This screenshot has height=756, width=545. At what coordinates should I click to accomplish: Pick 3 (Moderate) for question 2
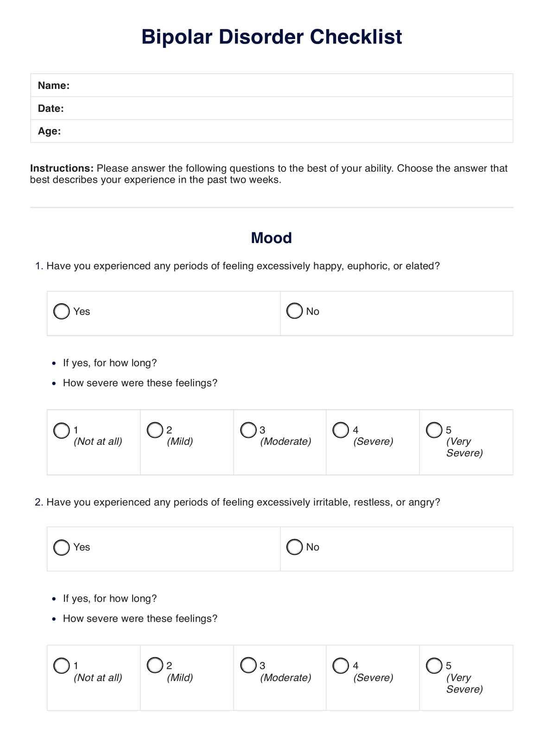248,665
